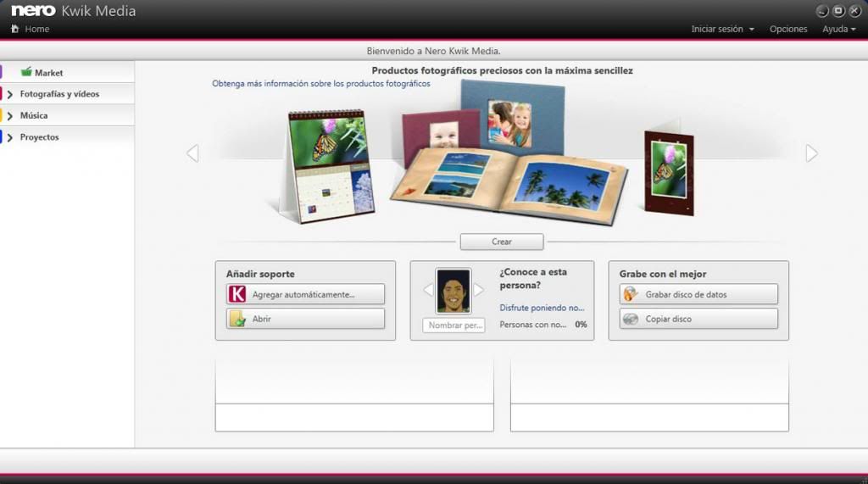Expand Fotografías y vídeos section
This screenshot has height=484, width=868.
click(9, 94)
